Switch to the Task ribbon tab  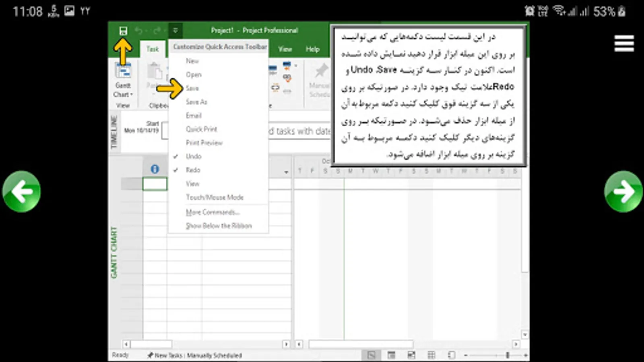(x=153, y=49)
